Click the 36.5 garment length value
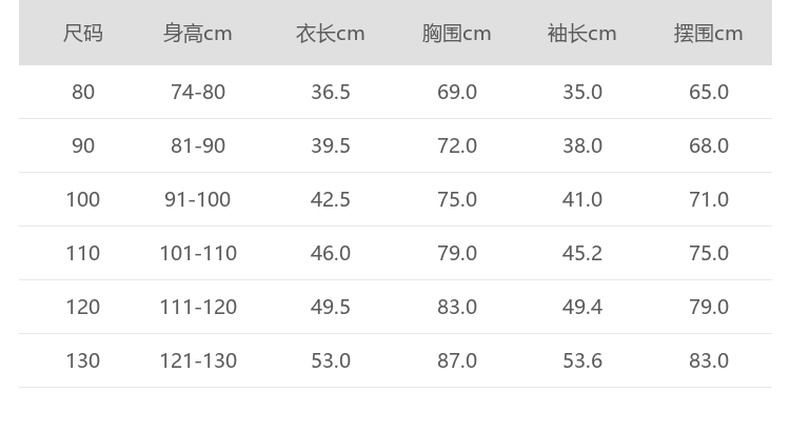790x431 pixels. (330, 92)
